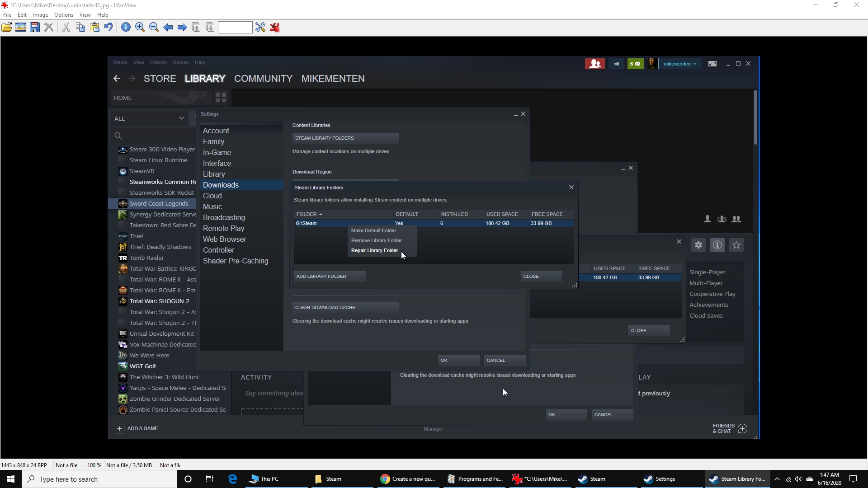868x488 pixels.
Task: Click the Steam main window vertical scrollbar
Action: (x=755, y=117)
